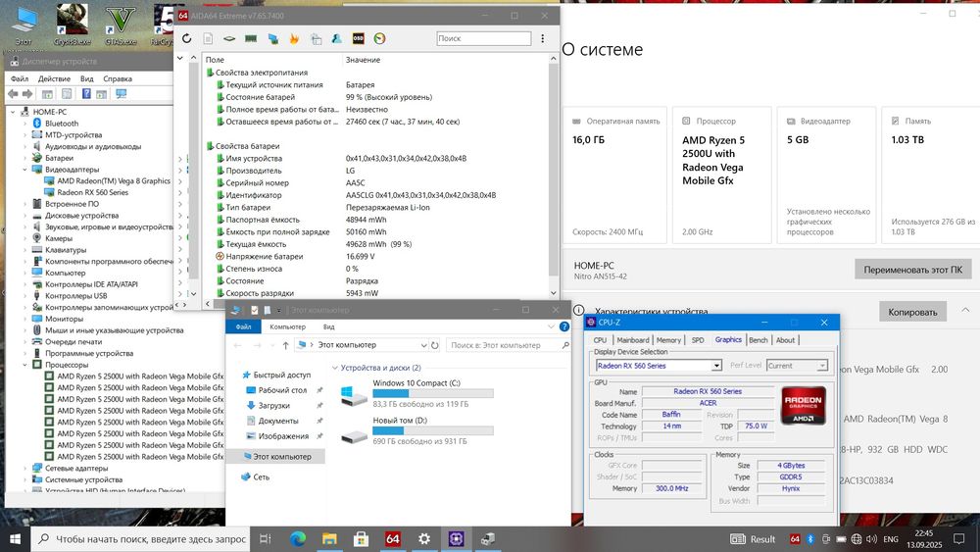Viewport: 980px width, 552px height.
Task: Open the Crysis3.exe desktop shortcut
Action: point(72,25)
